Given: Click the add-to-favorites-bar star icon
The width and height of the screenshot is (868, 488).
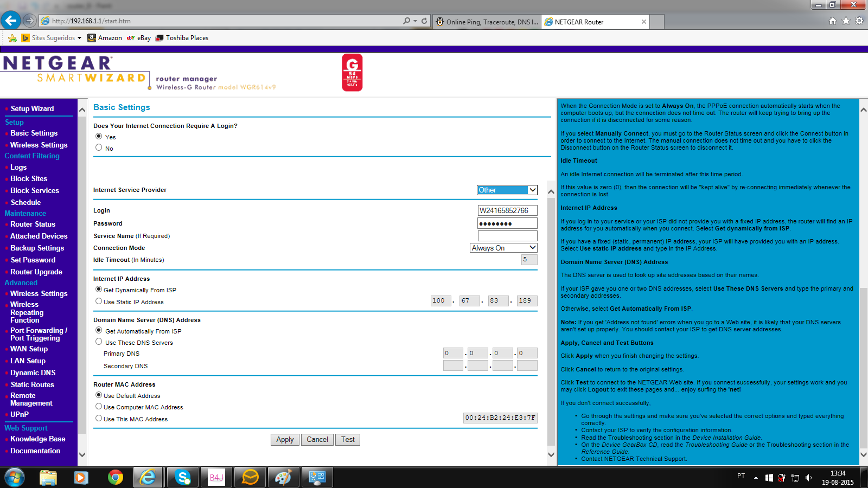Looking at the screenshot, I should tap(12, 38).
